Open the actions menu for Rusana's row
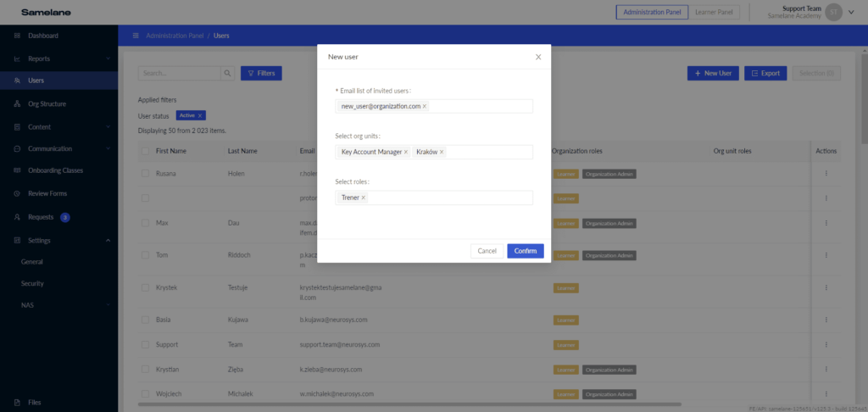 826,174
